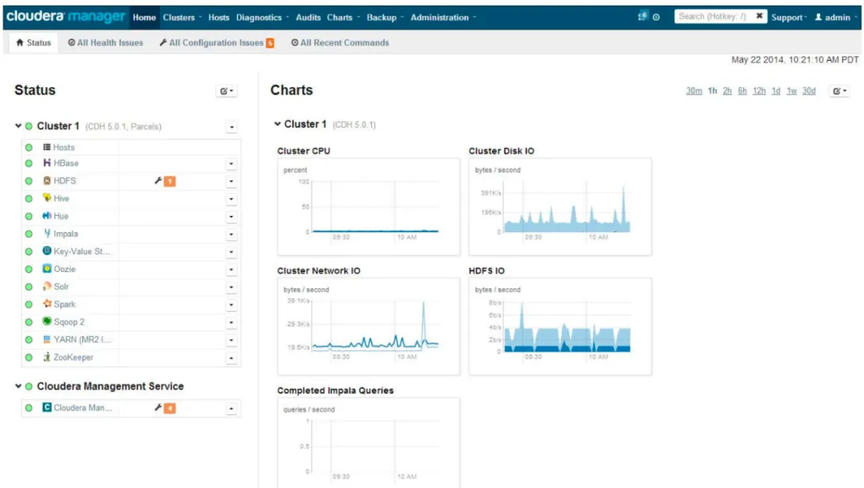Open the Diagnostics menu
Viewport: 864px width, 488px height.
pyautogui.click(x=262, y=17)
